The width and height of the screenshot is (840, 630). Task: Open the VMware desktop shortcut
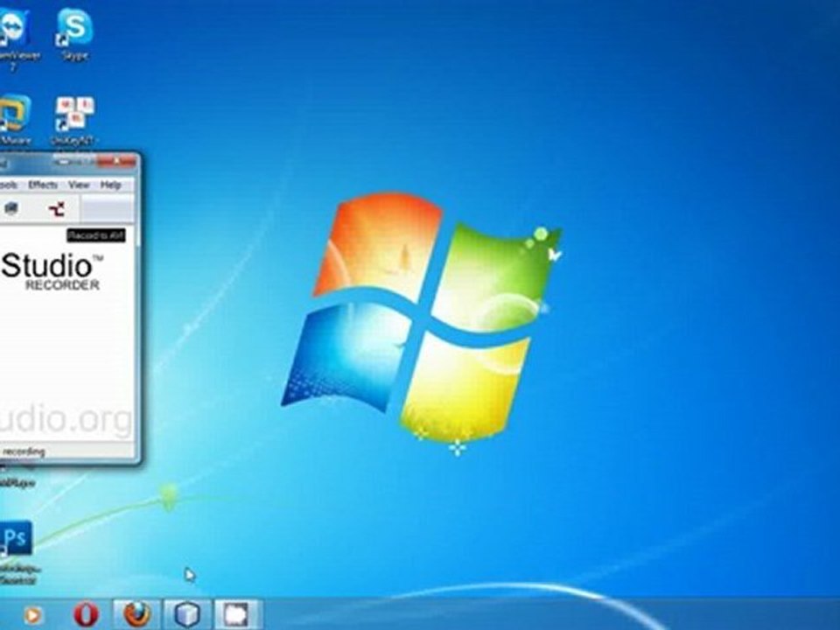click(15, 120)
